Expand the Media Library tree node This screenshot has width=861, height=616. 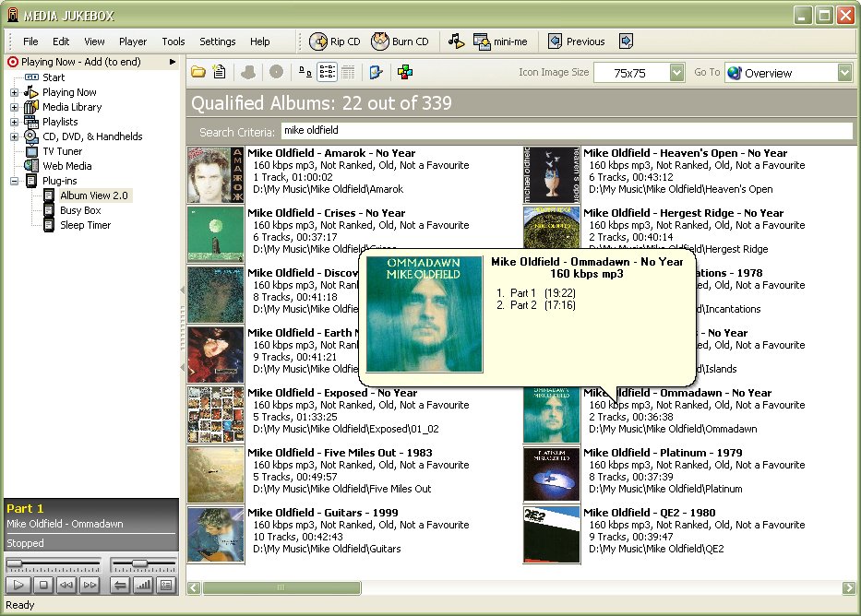tap(14, 108)
